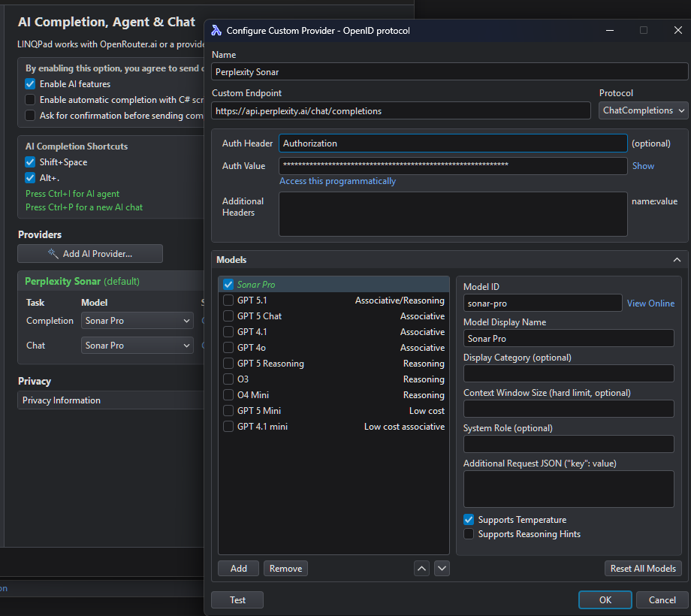Image resolution: width=691 pixels, height=616 pixels.
Task: Click Press Ctrl+P for new AI chat
Action: click(84, 207)
